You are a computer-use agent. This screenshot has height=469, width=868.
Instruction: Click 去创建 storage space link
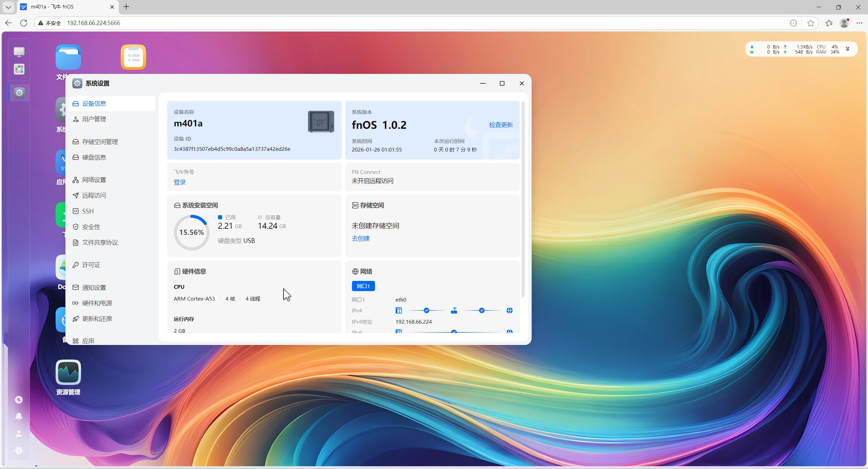click(x=360, y=239)
